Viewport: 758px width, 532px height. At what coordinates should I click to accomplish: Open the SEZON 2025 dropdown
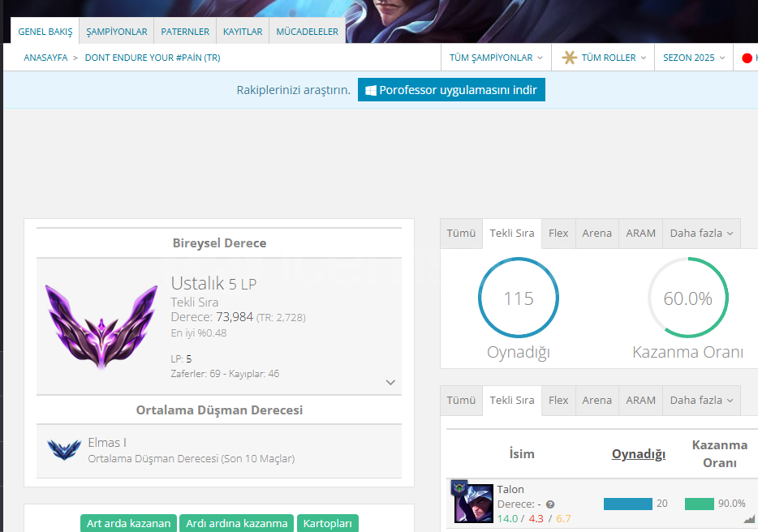tap(694, 58)
